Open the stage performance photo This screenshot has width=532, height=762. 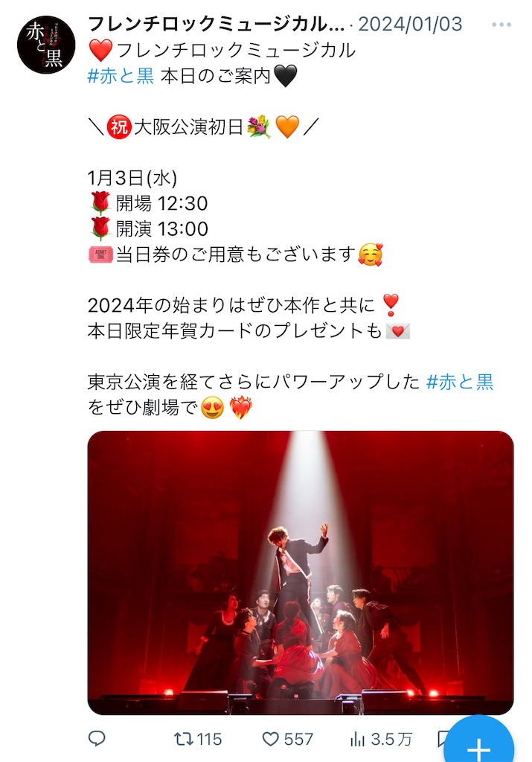pyautogui.click(x=301, y=572)
